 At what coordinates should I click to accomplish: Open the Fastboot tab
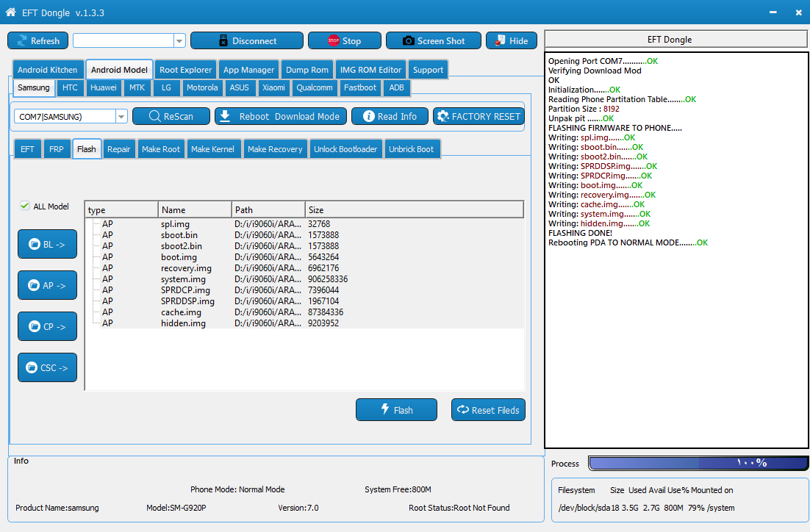361,87
